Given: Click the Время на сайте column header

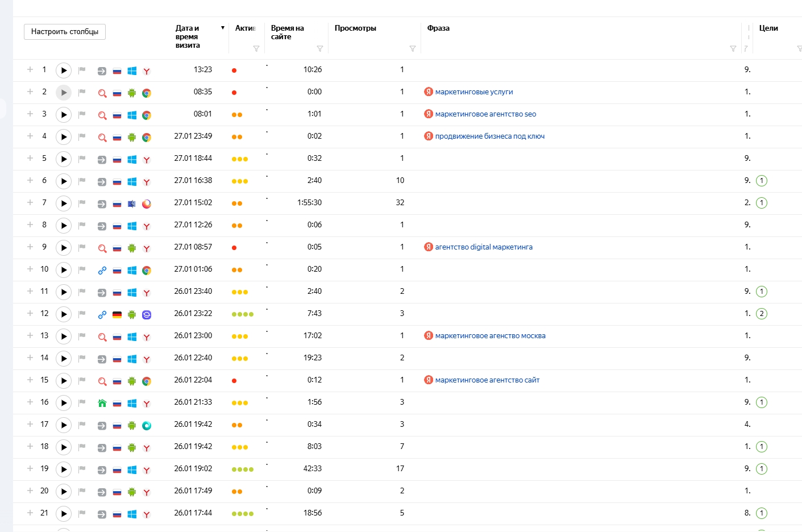Looking at the screenshot, I should tap(287, 32).
